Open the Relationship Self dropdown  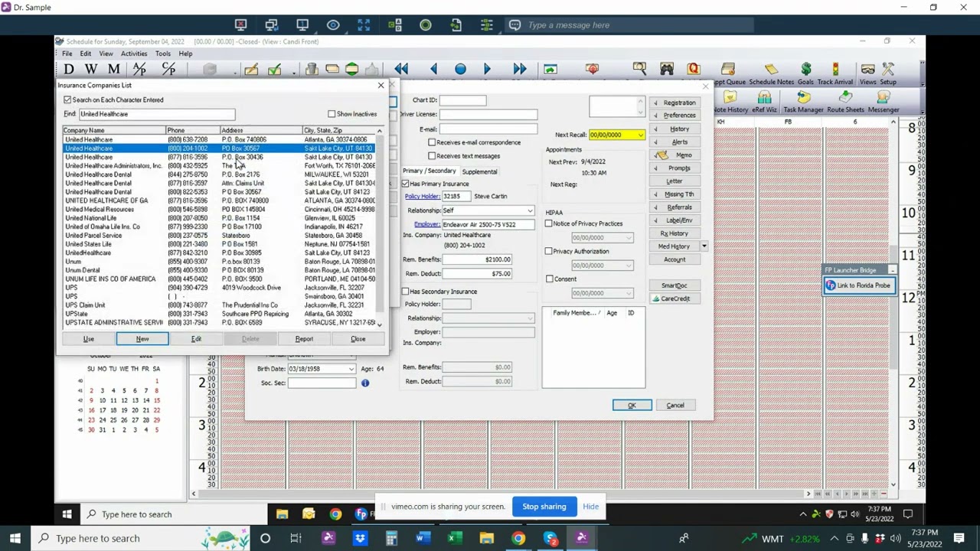point(529,210)
